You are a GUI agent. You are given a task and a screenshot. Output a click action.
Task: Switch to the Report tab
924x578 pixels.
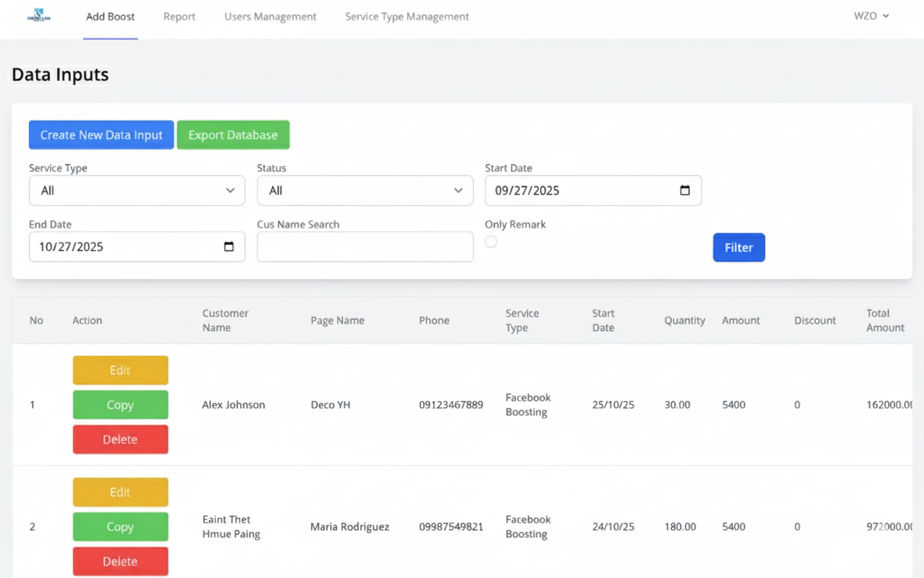[x=179, y=17]
